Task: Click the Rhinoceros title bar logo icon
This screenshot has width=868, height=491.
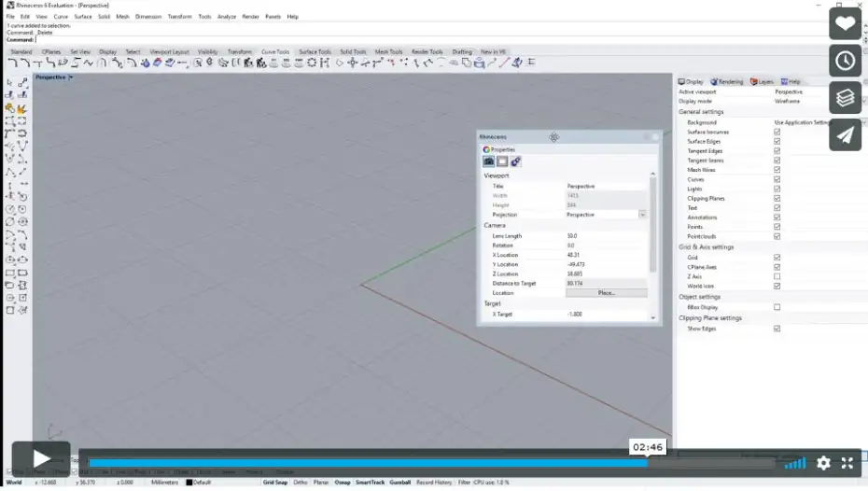Action: point(10,5)
